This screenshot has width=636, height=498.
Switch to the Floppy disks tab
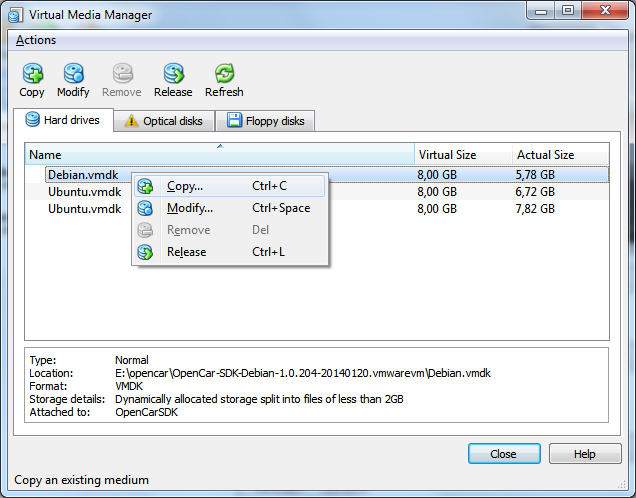click(x=265, y=121)
